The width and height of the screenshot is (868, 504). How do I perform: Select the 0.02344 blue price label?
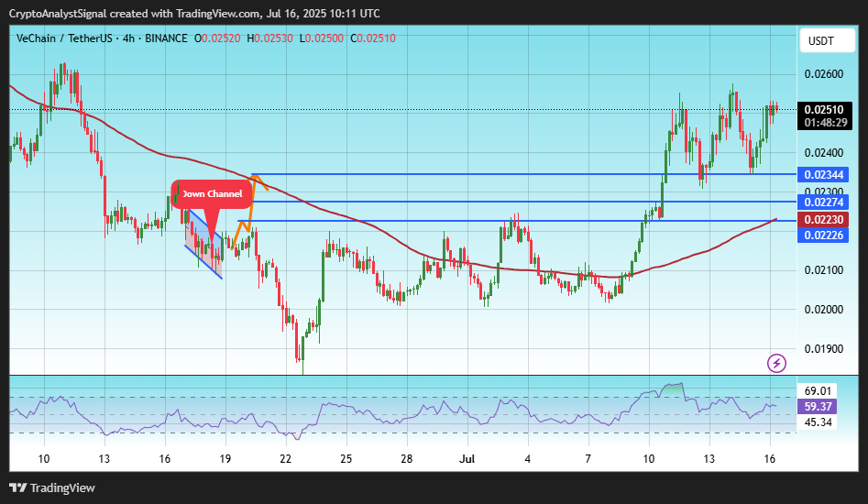coord(824,175)
